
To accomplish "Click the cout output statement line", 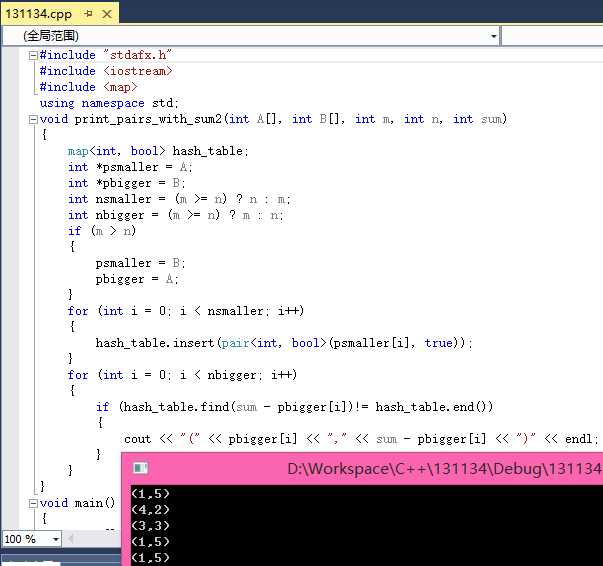I will pyautogui.click(x=360, y=439).
